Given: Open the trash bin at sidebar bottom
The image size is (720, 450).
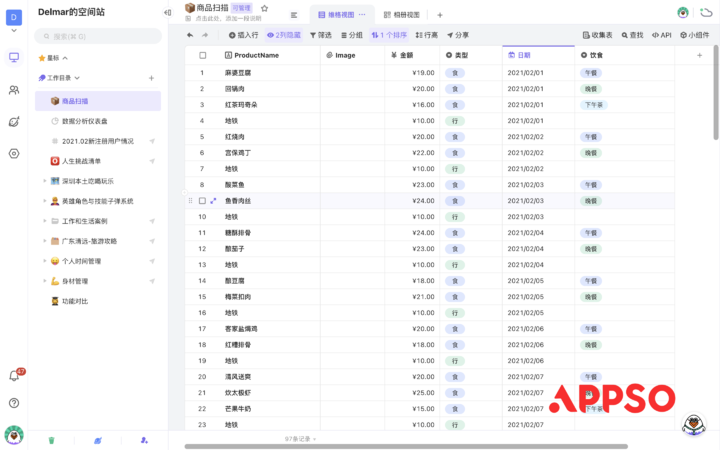Looking at the screenshot, I should [51, 440].
